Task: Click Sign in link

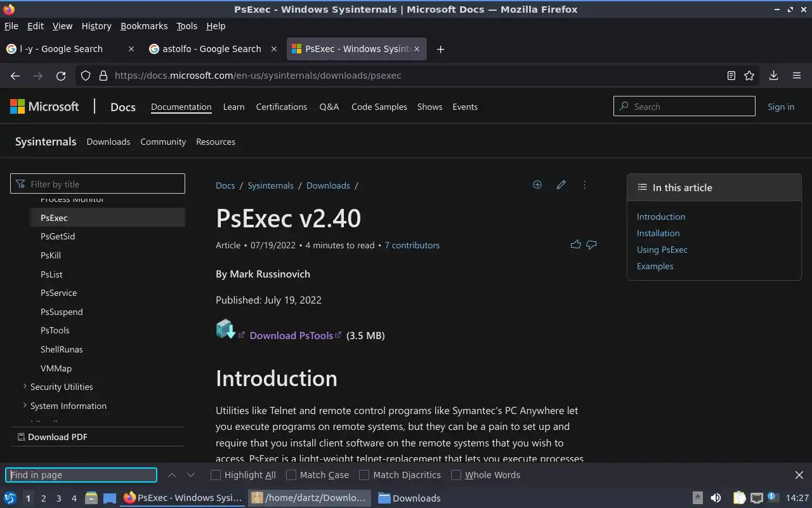Action: [x=781, y=107]
